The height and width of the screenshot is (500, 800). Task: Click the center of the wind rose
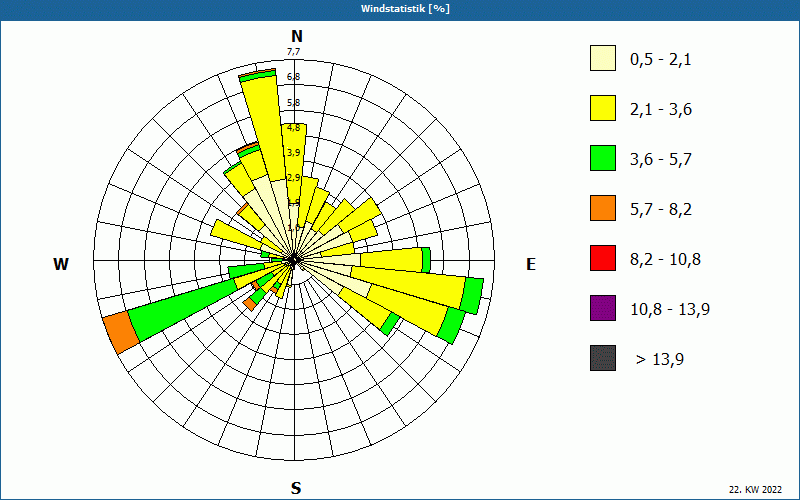293,261
